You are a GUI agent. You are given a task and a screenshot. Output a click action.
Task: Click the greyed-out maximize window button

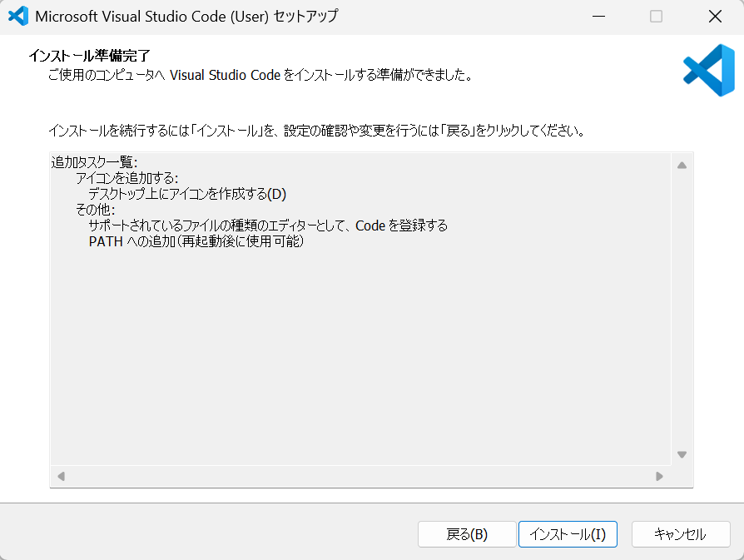pyautogui.click(x=656, y=17)
